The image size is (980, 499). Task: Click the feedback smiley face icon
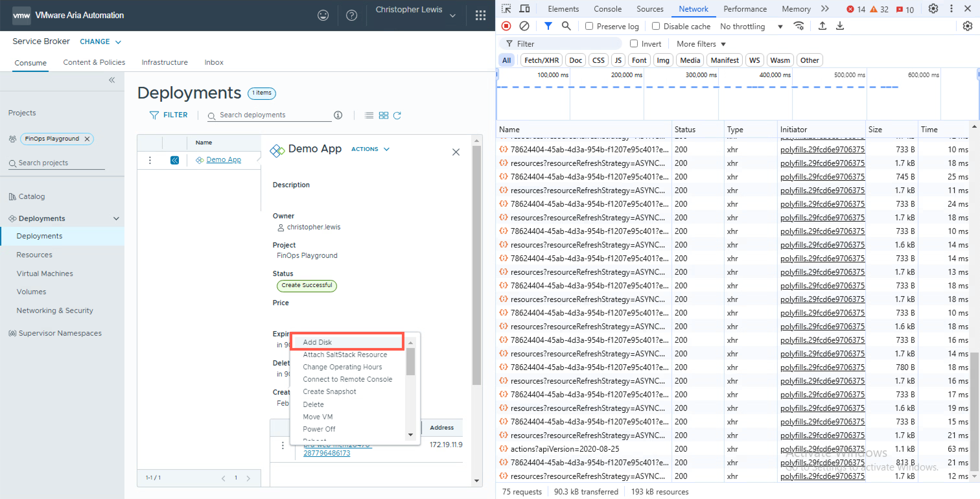[x=323, y=15]
